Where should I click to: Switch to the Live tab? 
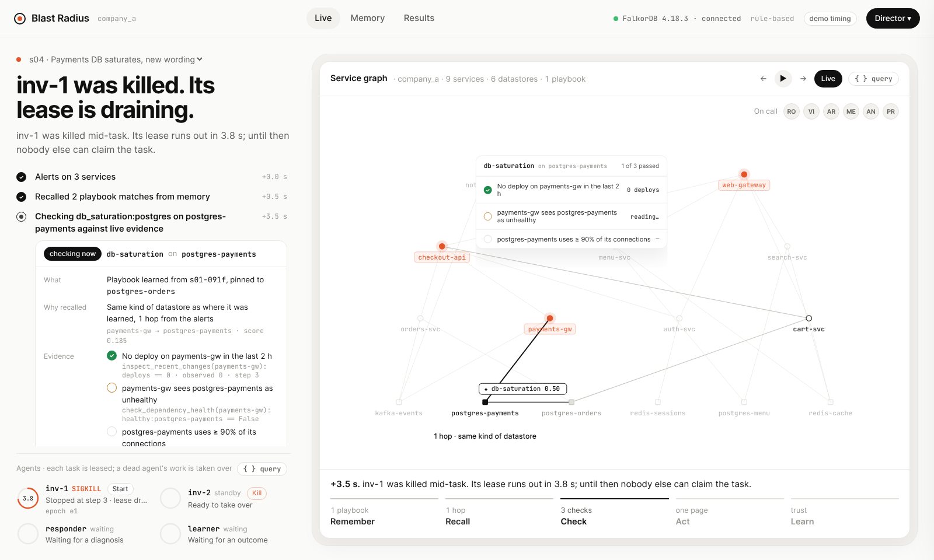(323, 18)
